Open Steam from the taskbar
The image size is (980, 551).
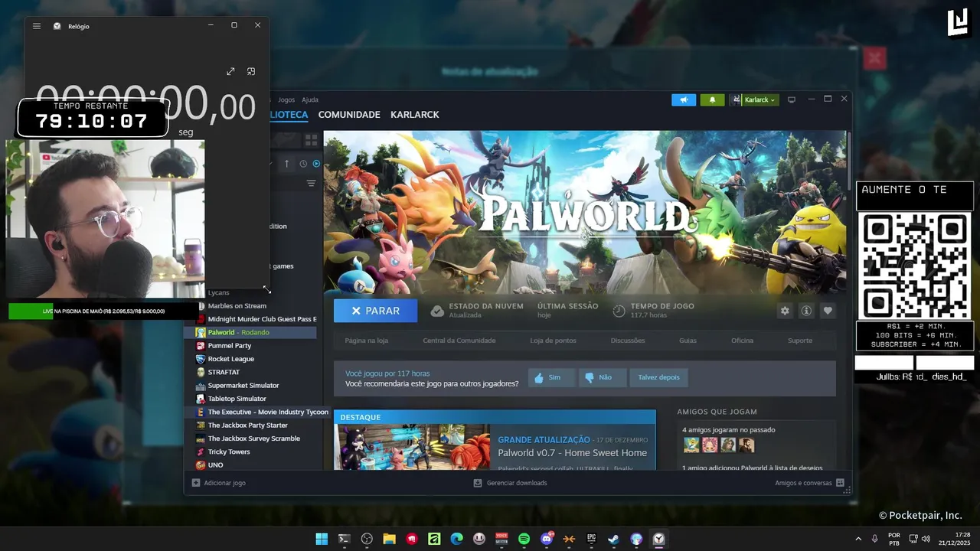coord(613,539)
